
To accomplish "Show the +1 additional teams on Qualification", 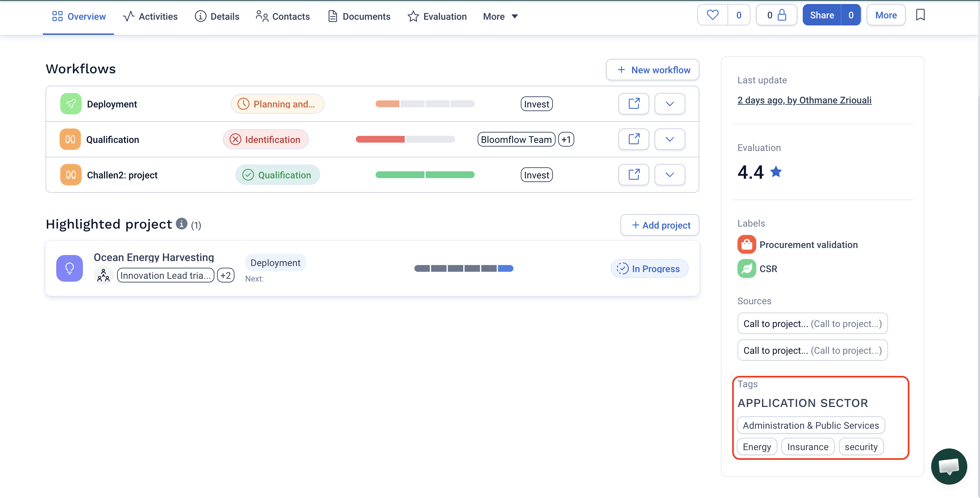I will coord(566,139).
